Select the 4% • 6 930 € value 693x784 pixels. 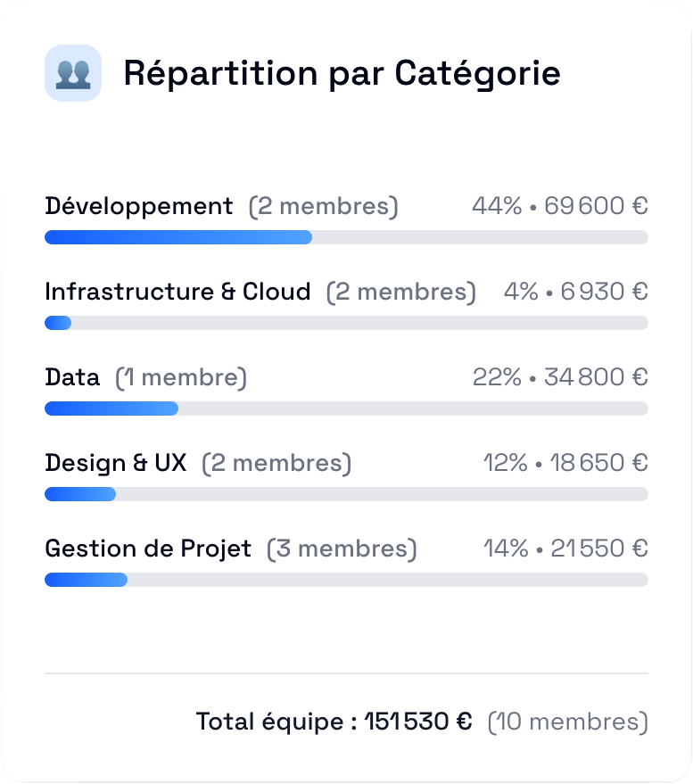576,292
